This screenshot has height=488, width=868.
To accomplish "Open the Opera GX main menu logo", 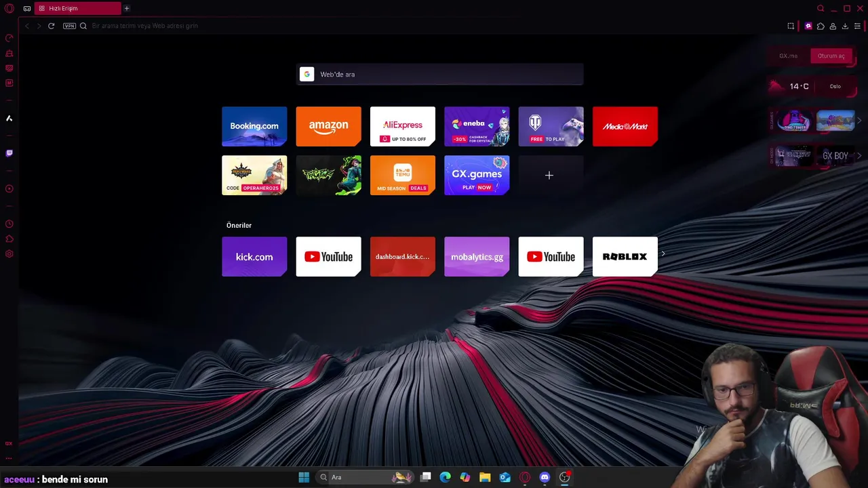I will click(9, 8).
